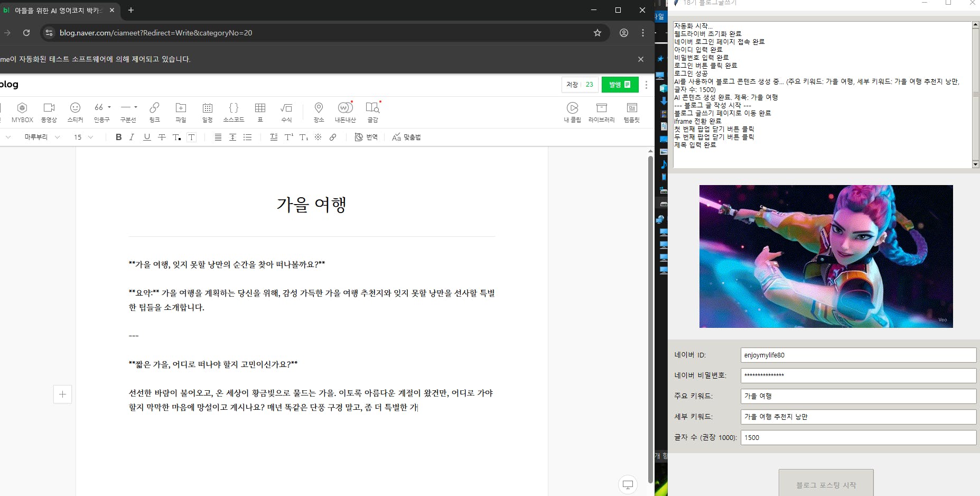Open the MYBOX attachment tool

(22, 113)
